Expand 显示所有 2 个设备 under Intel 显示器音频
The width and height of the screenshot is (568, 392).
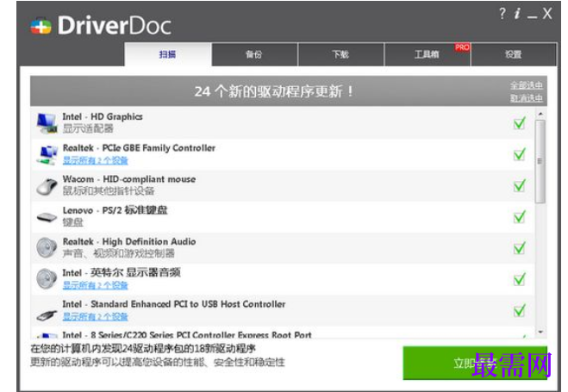(x=96, y=285)
